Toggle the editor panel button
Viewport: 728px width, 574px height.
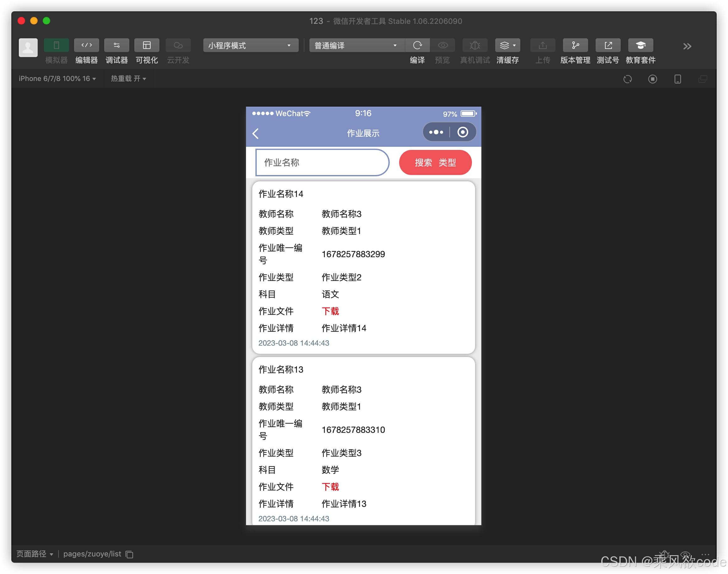point(86,45)
